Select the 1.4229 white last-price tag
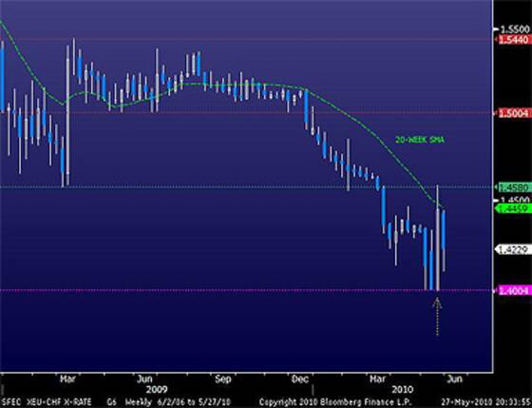 coord(513,250)
